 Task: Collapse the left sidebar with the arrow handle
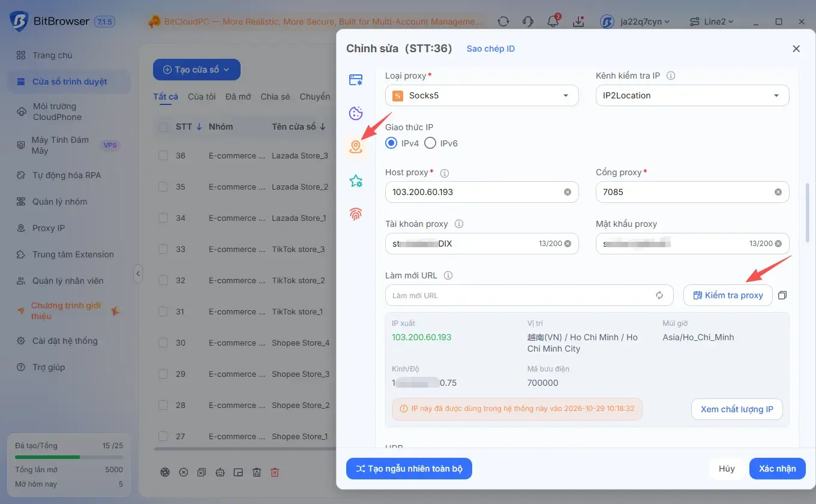pyautogui.click(x=138, y=274)
